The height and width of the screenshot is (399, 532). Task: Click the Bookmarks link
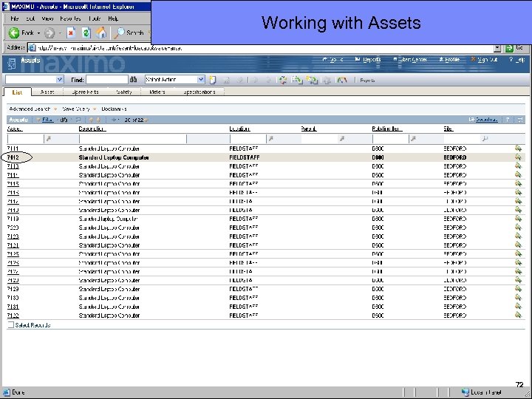(114, 109)
